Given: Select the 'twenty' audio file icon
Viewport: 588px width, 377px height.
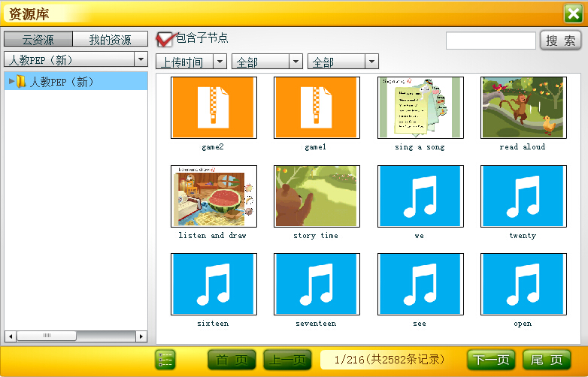Looking at the screenshot, I should (x=523, y=196).
